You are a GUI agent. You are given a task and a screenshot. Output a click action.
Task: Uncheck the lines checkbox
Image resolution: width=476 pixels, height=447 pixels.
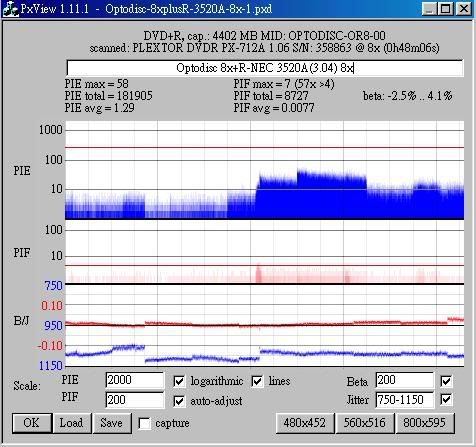coord(257,381)
